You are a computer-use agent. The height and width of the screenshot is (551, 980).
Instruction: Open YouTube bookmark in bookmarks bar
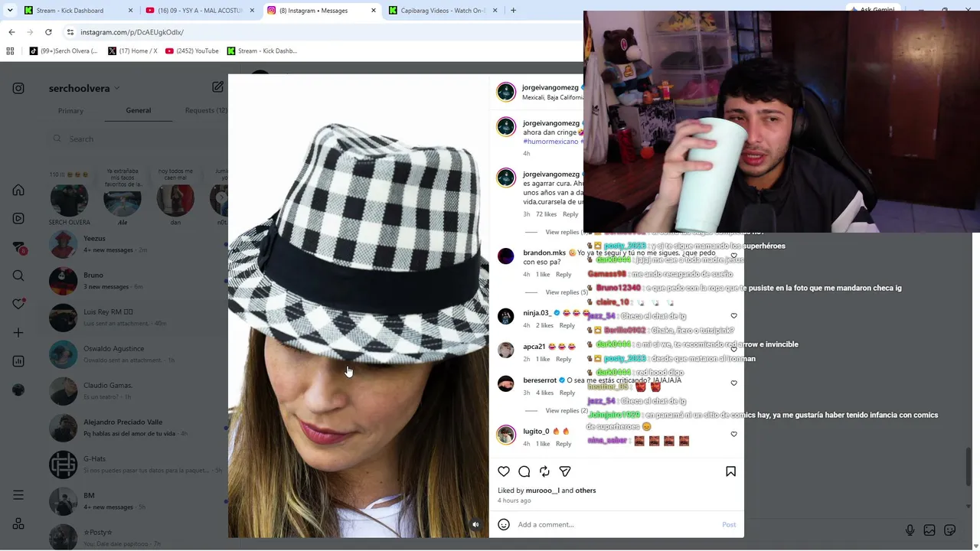(x=192, y=51)
